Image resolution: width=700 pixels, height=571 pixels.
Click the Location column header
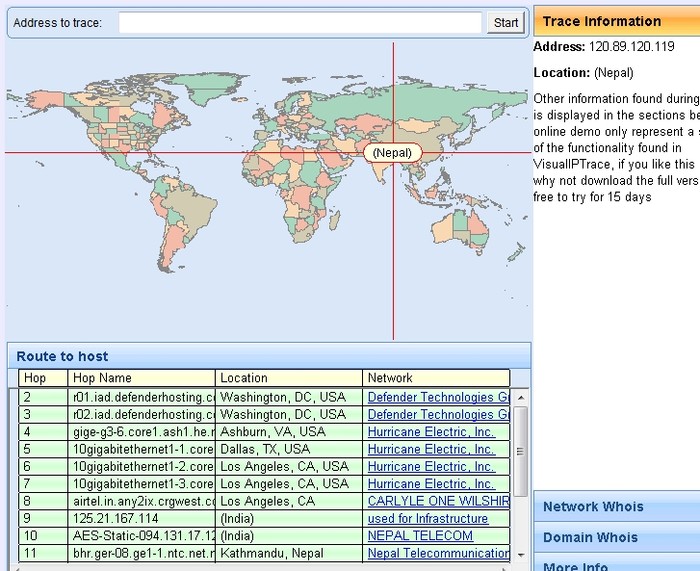click(288, 378)
